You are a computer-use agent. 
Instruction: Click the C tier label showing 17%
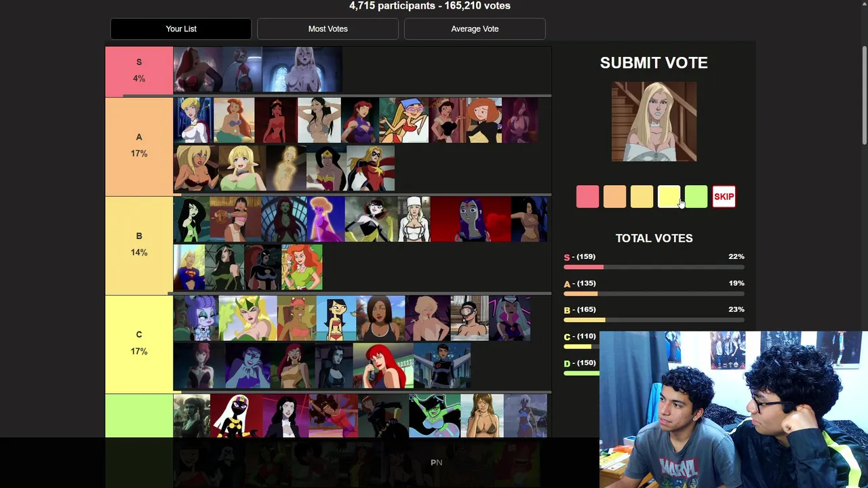[139, 343]
